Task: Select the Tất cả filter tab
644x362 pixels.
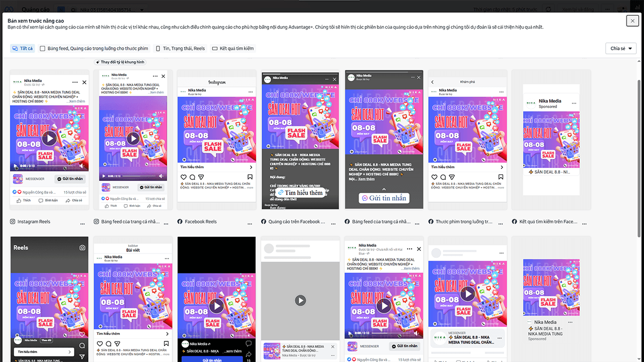Action: pos(23,48)
